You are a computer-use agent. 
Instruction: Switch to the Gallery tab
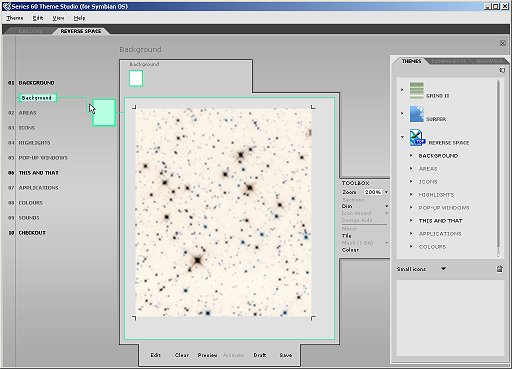(31, 31)
